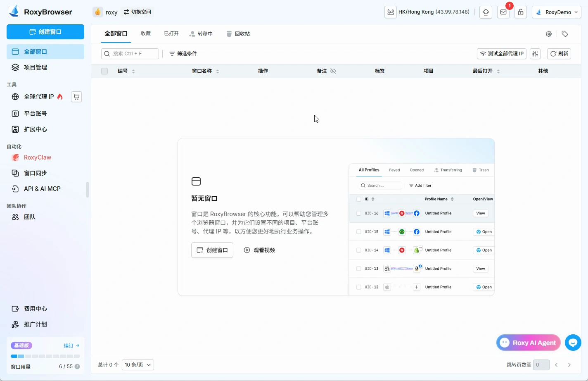
Task: Click the 搜索 Ctrl + F search field
Action: pos(130,54)
